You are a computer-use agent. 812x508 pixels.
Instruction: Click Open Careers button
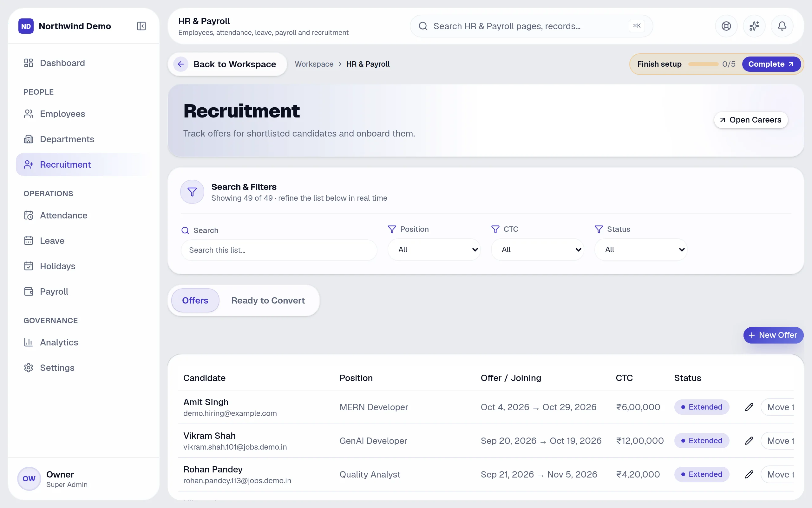point(751,120)
